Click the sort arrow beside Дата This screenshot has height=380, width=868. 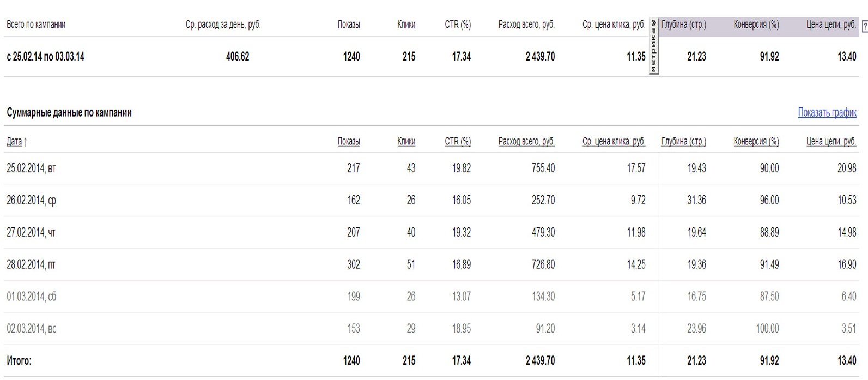click(x=26, y=142)
